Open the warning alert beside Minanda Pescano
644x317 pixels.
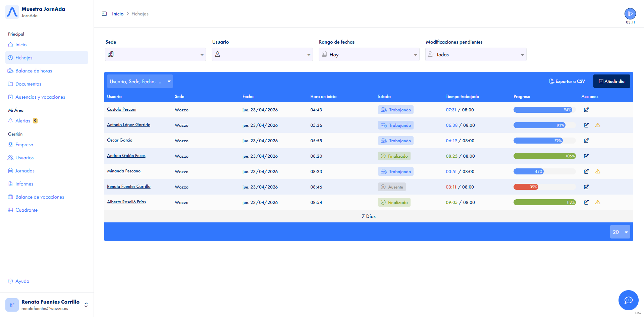(x=598, y=171)
